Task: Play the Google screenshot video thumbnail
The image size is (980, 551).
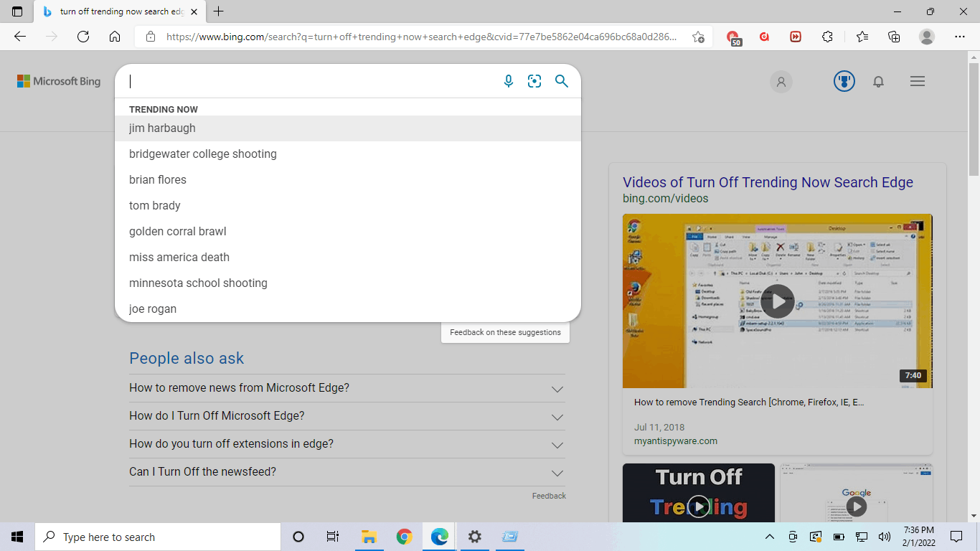Action: tap(857, 494)
